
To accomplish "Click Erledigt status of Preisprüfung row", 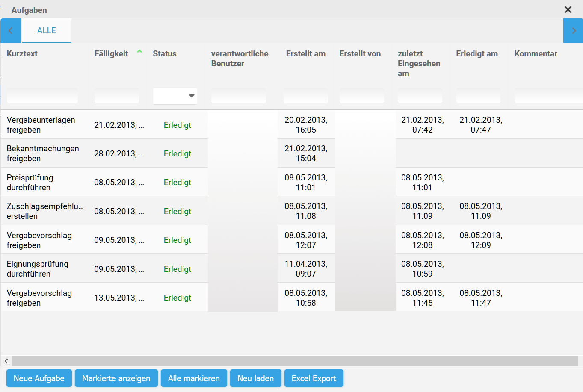I will click(x=178, y=182).
